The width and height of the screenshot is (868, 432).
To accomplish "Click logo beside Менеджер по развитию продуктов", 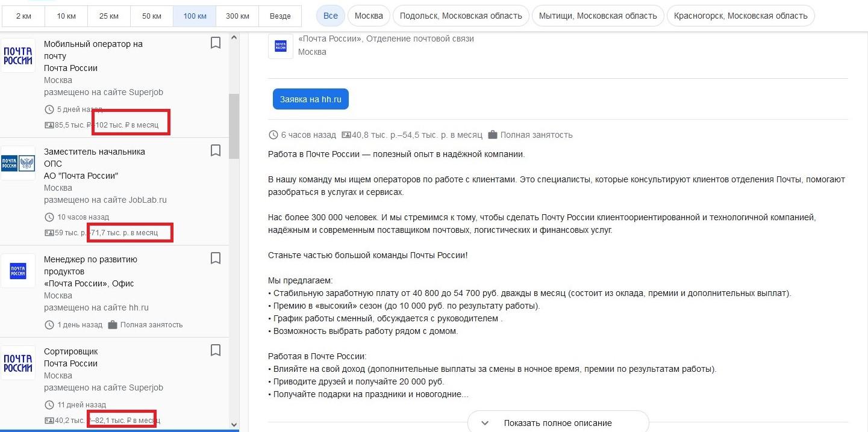I will pyautogui.click(x=18, y=271).
